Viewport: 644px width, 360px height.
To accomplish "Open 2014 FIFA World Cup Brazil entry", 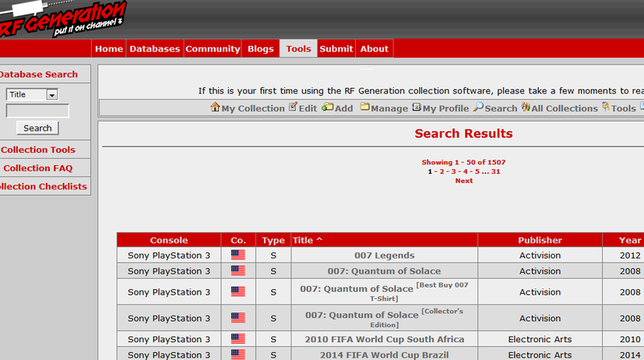I will pos(385,354).
